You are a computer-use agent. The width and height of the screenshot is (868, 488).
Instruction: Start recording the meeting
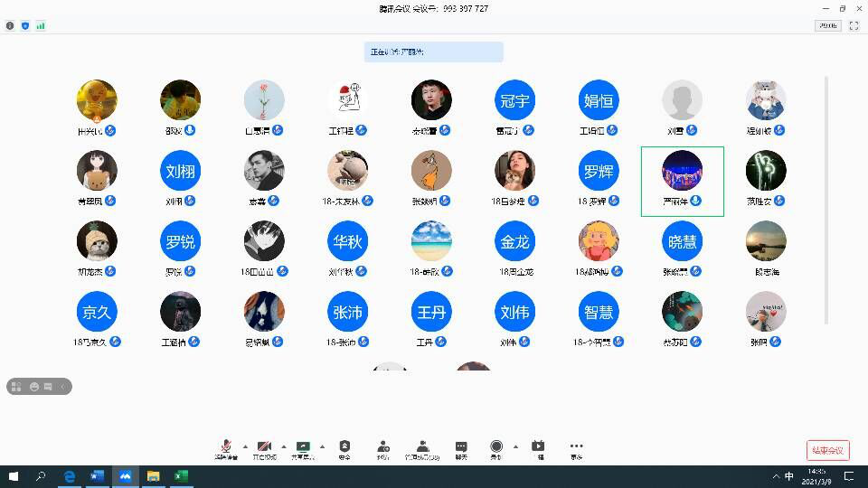pyautogui.click(x=496, y=446)
